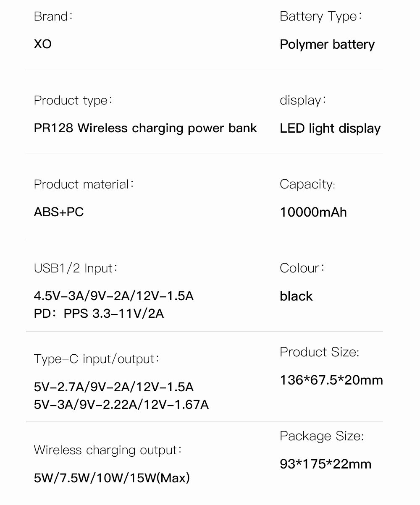This screenshot has width=420, height=505.
Task: Click the Product type label
Action: (73, 101)
